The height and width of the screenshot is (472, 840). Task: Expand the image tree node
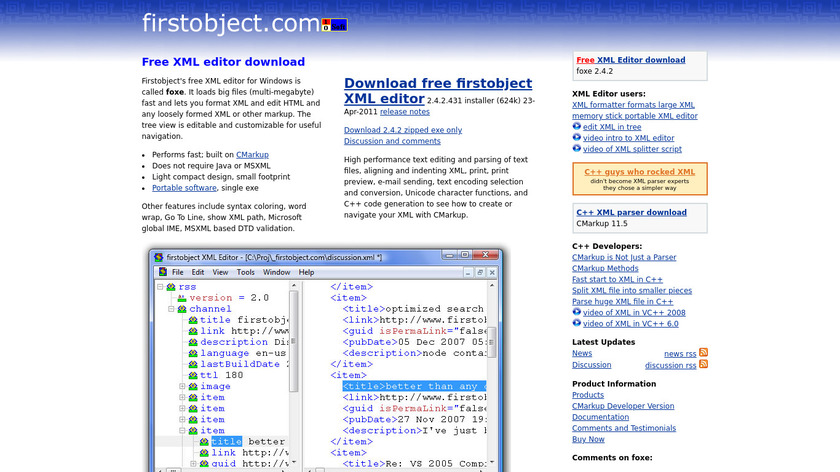pos(182,386)
